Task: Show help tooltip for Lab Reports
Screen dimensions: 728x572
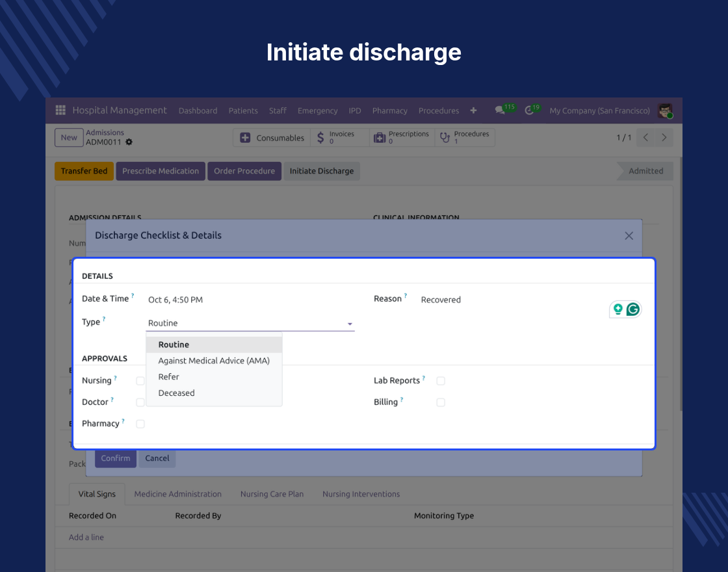Action: [423, 378]
